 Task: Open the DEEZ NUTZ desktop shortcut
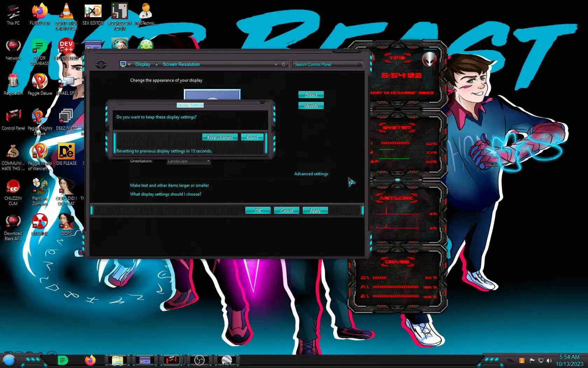point(66,119)
